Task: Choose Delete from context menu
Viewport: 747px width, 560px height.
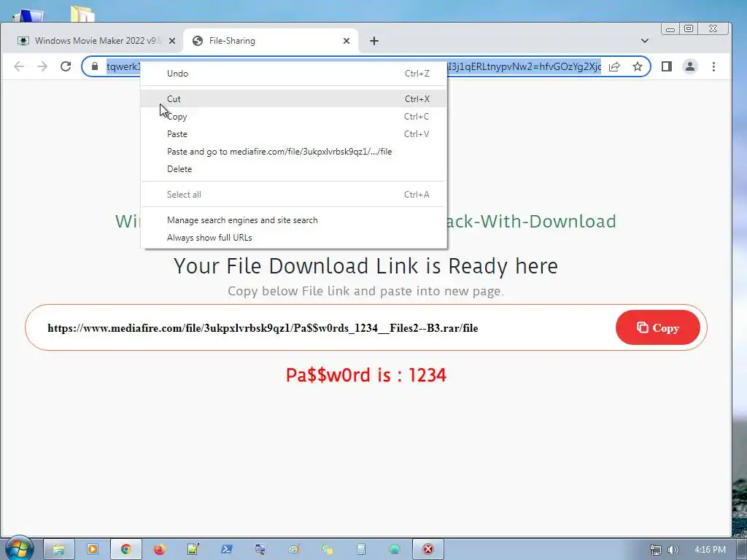Action: tap(294, 169)
